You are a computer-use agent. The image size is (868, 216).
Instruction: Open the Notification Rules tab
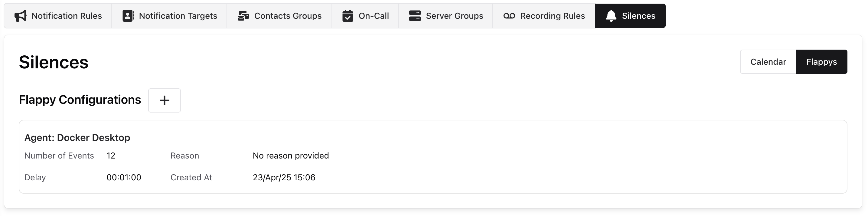tap(67, 16)
